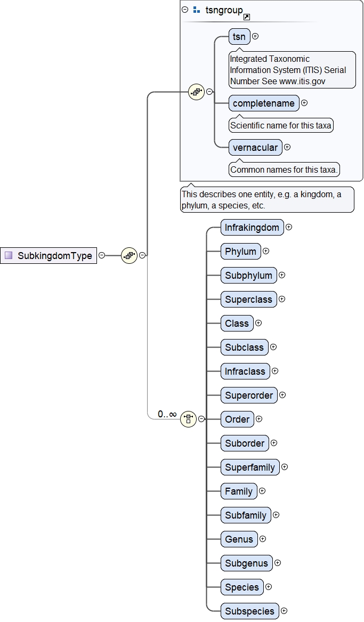
Task: Select the SubkingdomType root node
Action: 48,255
